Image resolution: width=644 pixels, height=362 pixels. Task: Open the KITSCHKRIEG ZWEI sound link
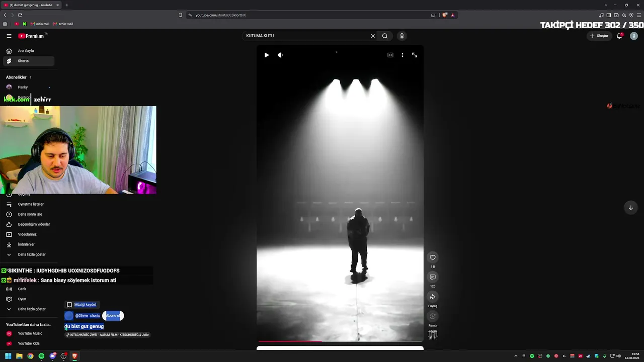click(x=108, y=335)
